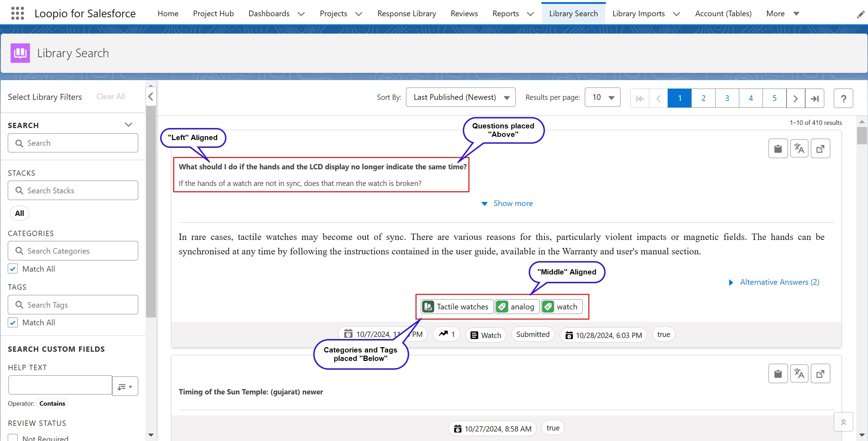The image size is (868, 441).
Task: Click the clipboard copy icon on first result
Action: [778, 149]
